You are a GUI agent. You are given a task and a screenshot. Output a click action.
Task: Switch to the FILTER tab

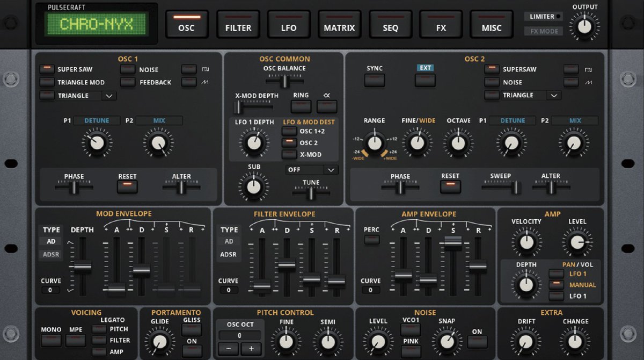pos(238,24)
